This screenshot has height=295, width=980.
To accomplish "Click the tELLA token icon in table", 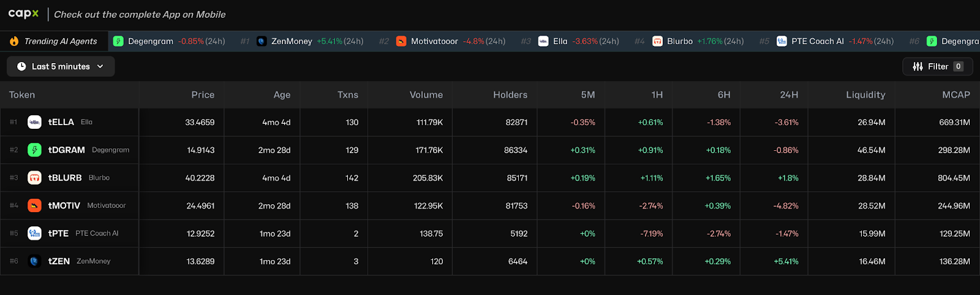I will 34,122.
